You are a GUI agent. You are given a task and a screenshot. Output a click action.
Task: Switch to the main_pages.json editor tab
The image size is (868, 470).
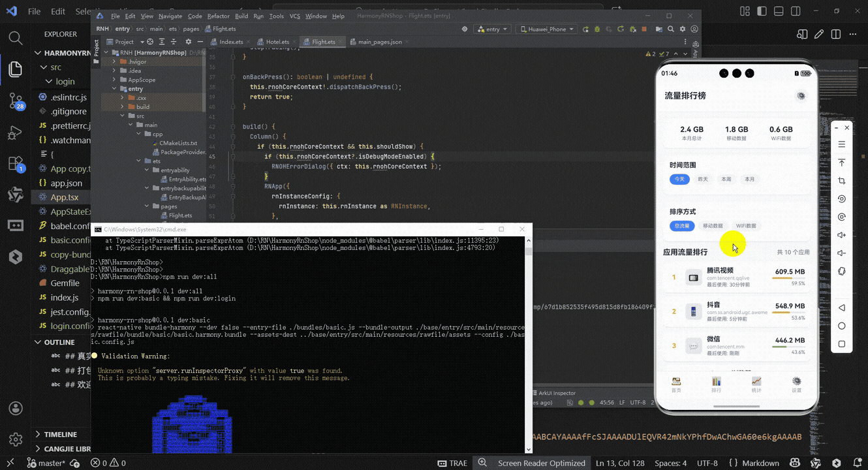tap(380, 42)
